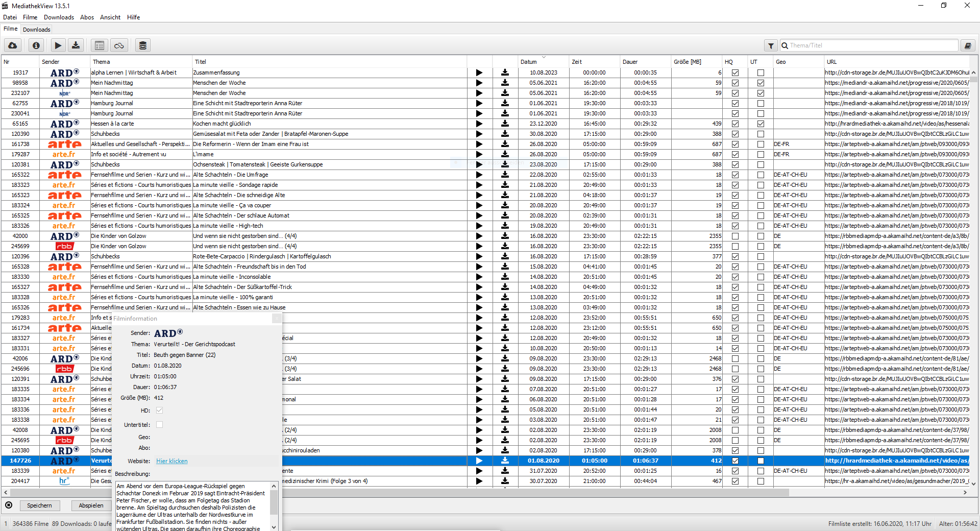Image resolution: width=980 pixels, height=531 pixels.
Task: Close the Filminformation popup
Action: (277, 318)
